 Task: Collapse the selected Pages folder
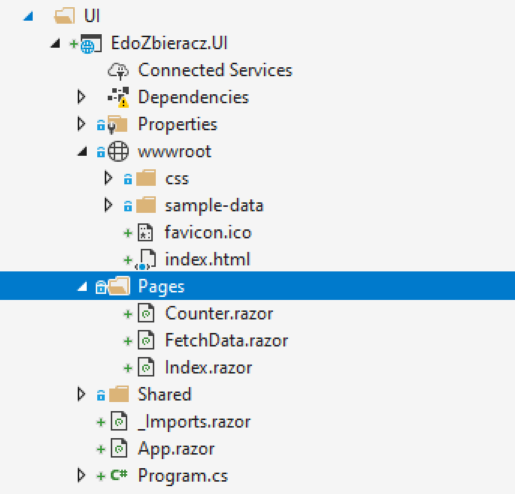pyautogui.click(x=83, y=287)
